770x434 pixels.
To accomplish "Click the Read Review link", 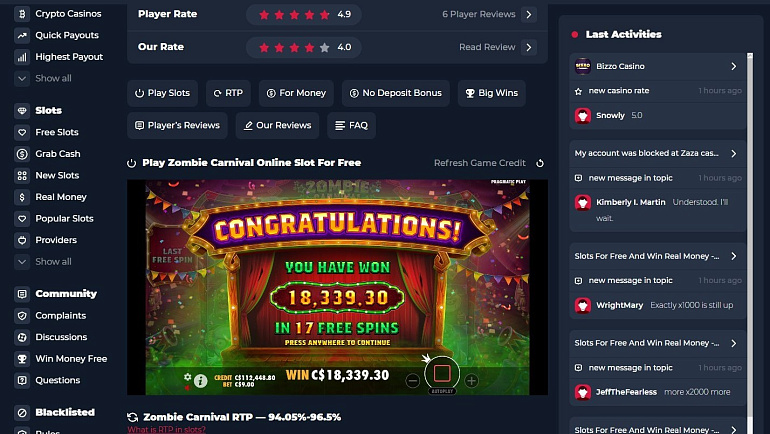I will (x=487, y=47).
